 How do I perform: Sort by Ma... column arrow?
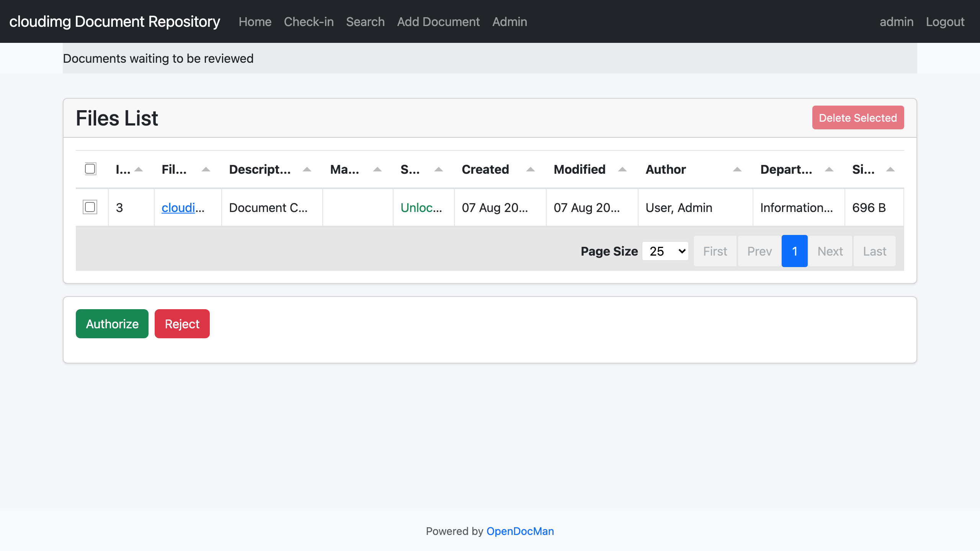pyautogui.click(x=377, y=170)
